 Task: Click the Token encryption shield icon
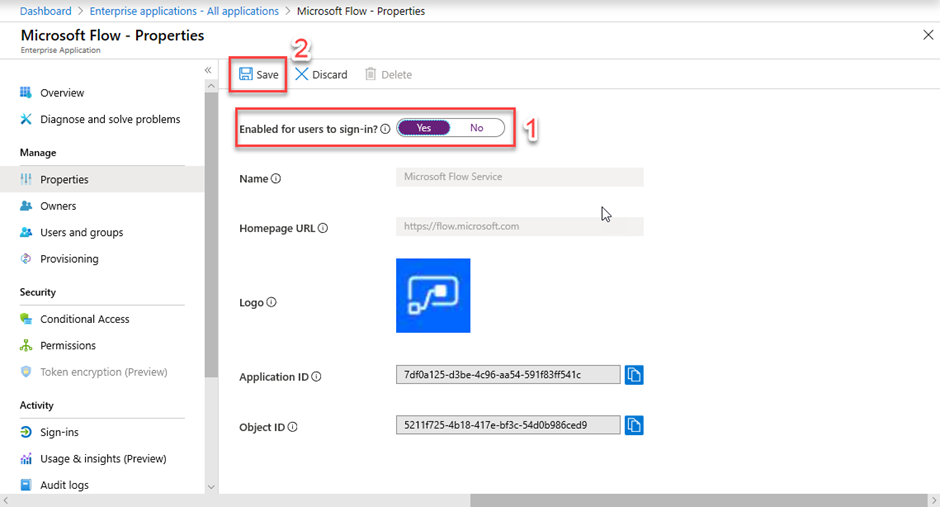[26, 372]
